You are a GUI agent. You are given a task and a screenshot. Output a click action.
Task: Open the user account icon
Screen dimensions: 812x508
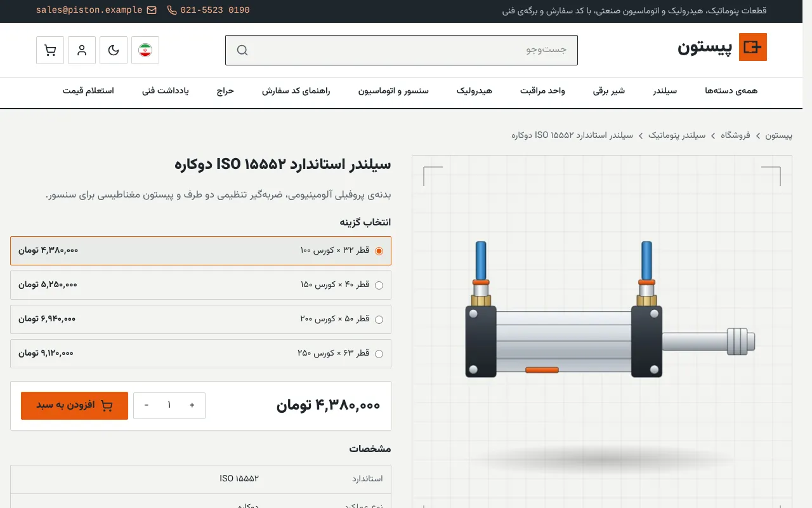(82, 50)
